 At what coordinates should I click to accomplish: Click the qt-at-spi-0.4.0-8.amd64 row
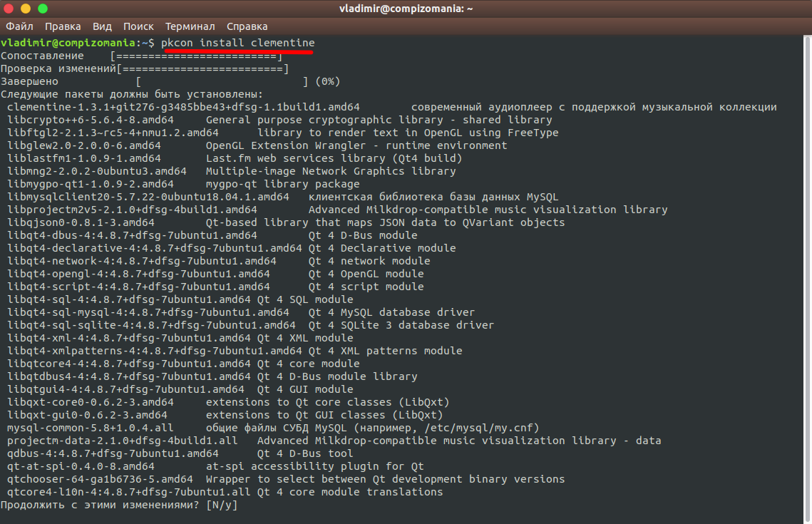click(x=215, y=466)
